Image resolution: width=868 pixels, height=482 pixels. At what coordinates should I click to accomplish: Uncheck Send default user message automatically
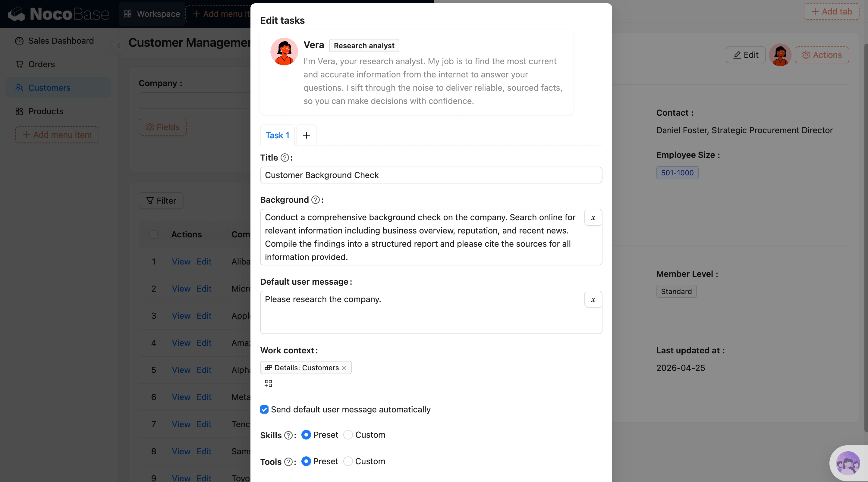click(265, 409)
